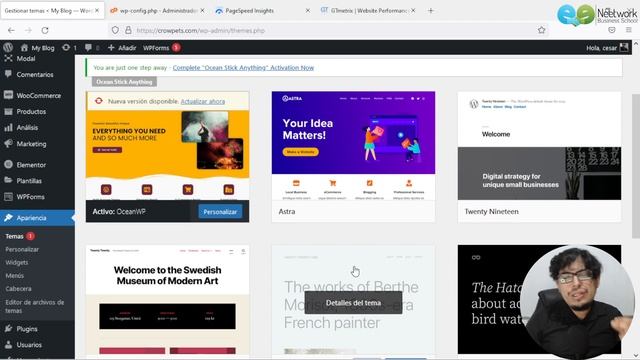Click Actualizar ahora update link

[203, 101]
